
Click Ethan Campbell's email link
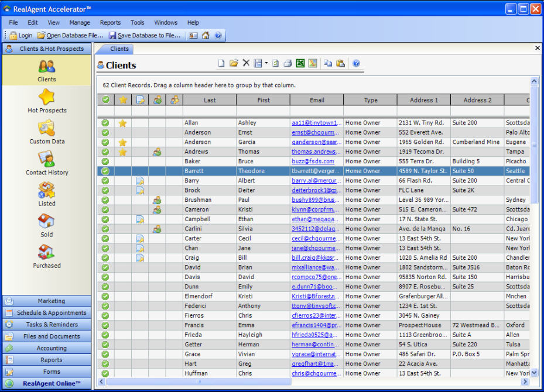[314, 219]
